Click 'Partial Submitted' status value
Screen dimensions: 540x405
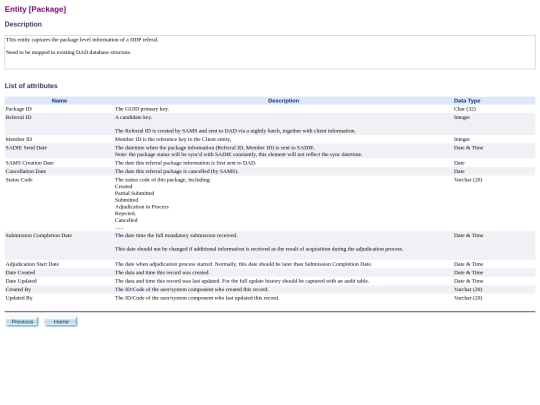(x=134, y=193)
